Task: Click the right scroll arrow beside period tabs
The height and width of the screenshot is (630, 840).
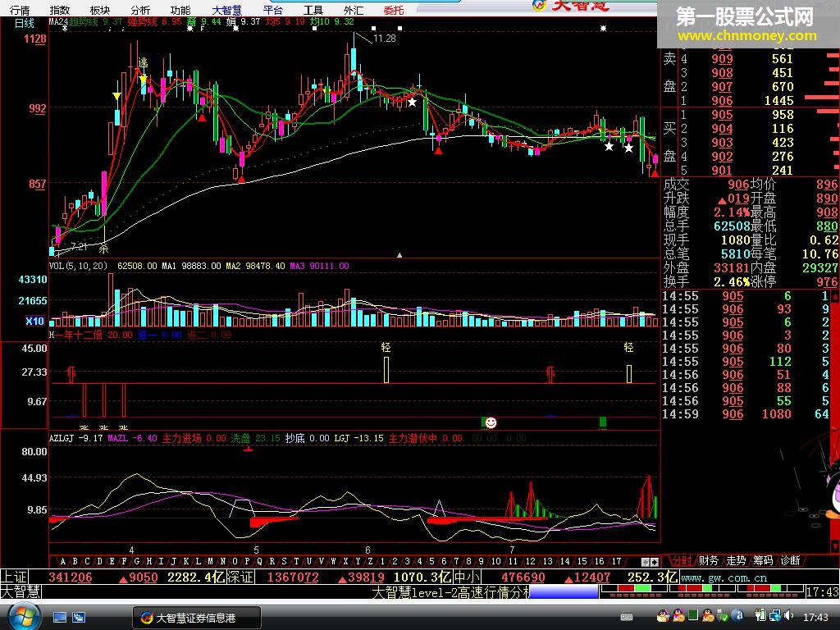Action: coord(654,562)
